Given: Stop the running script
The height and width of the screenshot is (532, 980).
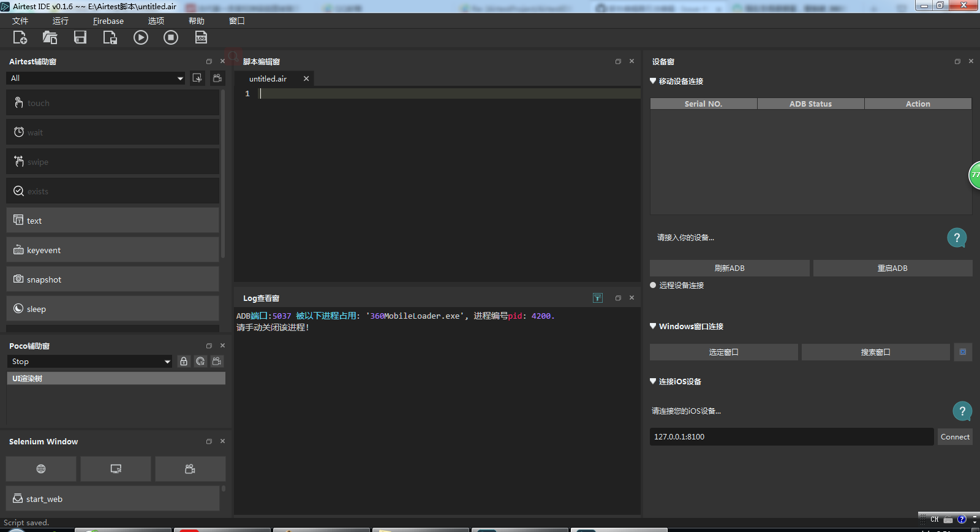Looking at the screenshot, I should [171, 37].
